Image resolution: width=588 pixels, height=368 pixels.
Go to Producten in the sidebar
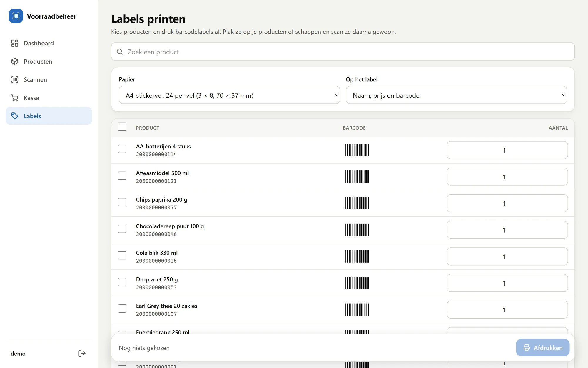pyautogui.click(x=49, y=62)
